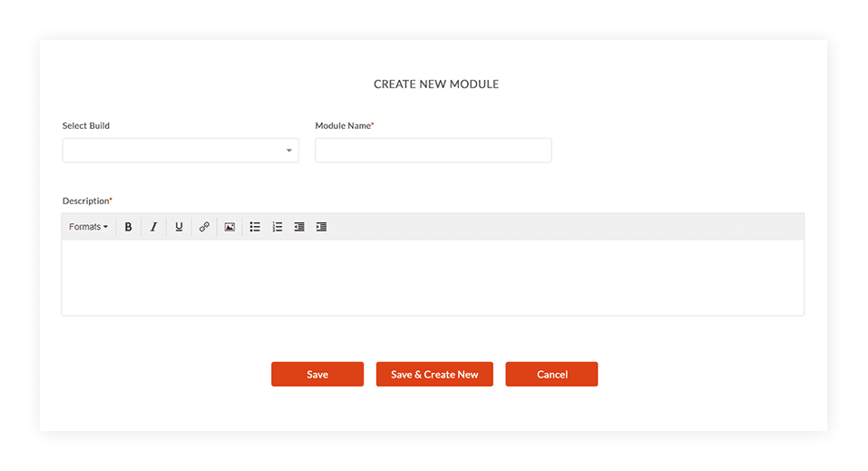Toggle bold formatting in description editor

point(128,227)
